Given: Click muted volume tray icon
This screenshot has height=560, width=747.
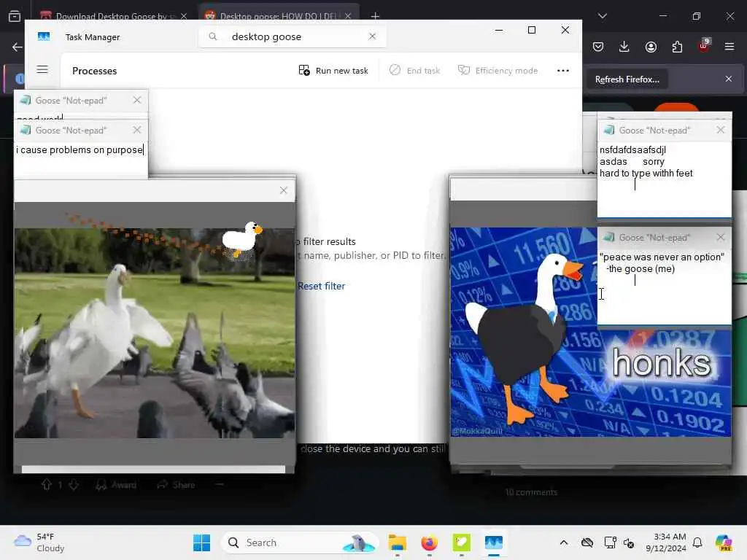Looking at the screenshot, I should pyautogui.click(x=629, y=542).
